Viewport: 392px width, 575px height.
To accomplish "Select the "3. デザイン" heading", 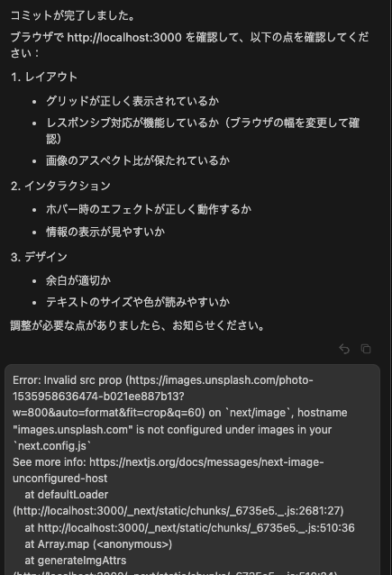I will coord(39,257).
